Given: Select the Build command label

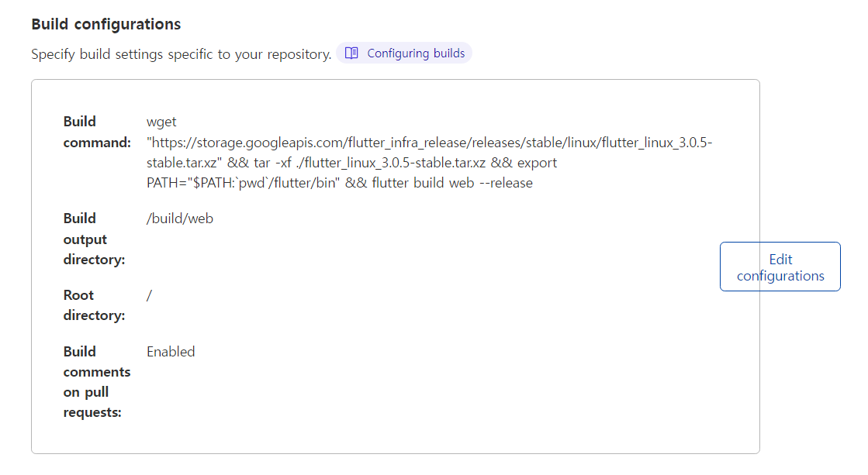Looking at the screenshot, I should pos(96,132).
